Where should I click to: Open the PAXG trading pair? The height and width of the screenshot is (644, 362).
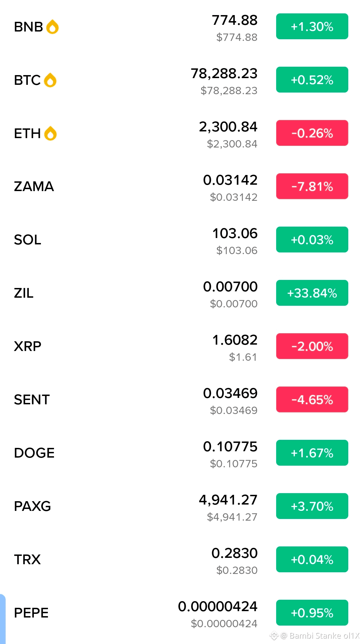click(x=181, y=507)
